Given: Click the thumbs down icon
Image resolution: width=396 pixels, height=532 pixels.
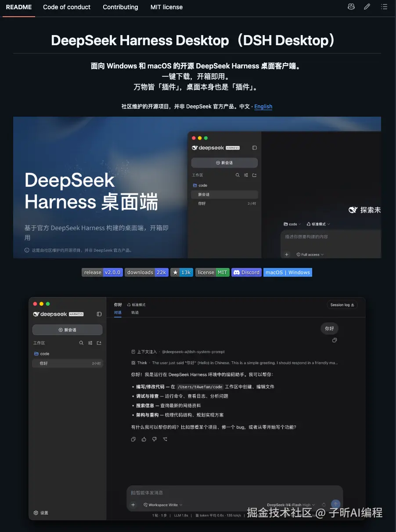Looking at the screenshot, I should (x=155, y=439).
